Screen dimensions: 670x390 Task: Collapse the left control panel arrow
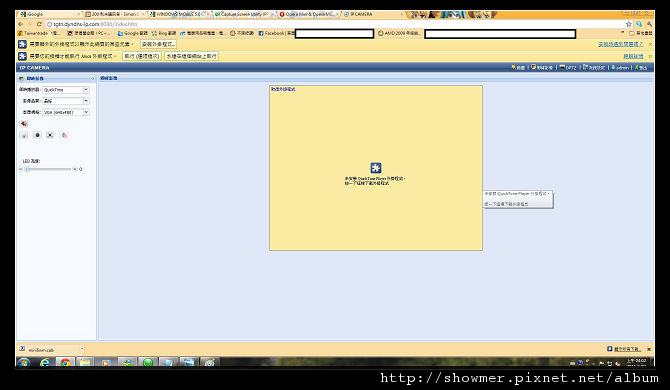click(92, 79)
